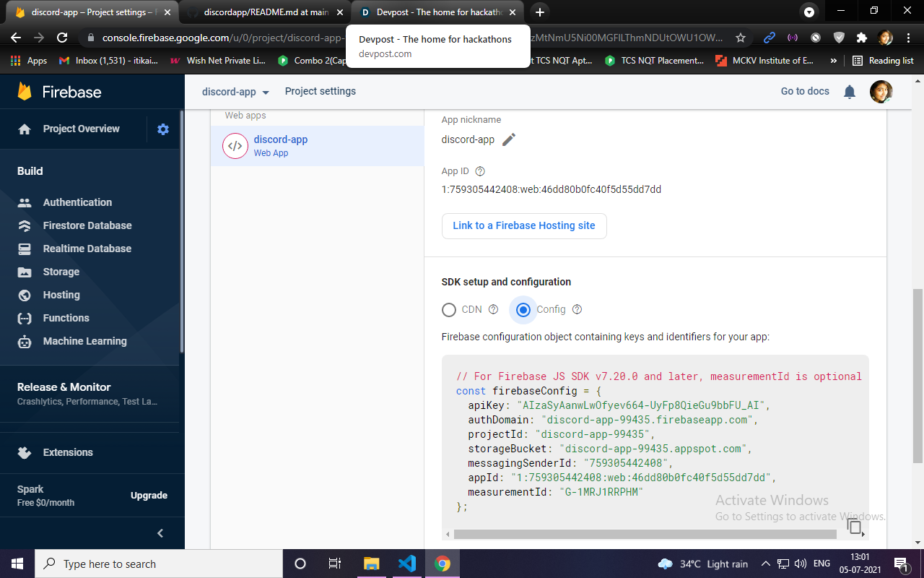Click the user account avatar in Firebase header

click(881, 92)
